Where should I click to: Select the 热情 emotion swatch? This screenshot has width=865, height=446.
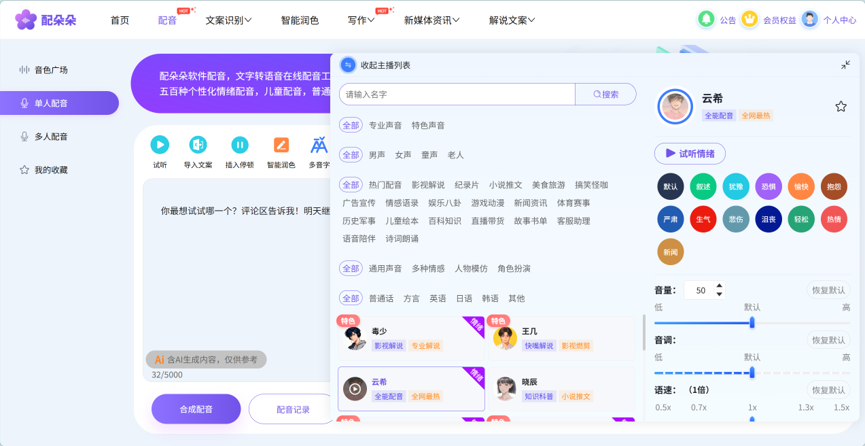[x=834, y=219]
